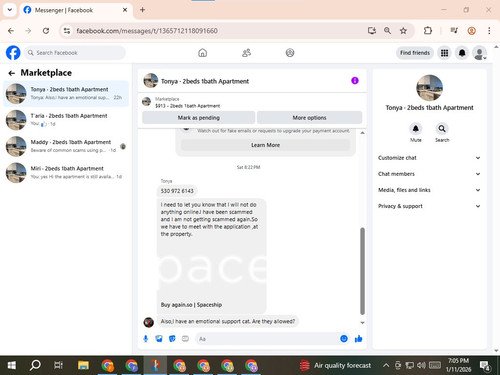This screenshot has width=500, height=375.
Task: Click More options button
Action: tap(309, 118)
